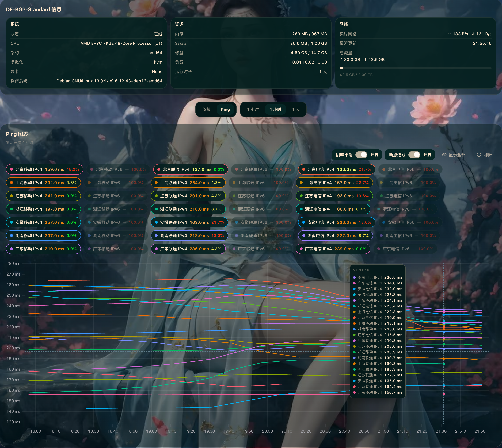
Task: Show the 北京联通 IPv6 series
Action: 263,169
